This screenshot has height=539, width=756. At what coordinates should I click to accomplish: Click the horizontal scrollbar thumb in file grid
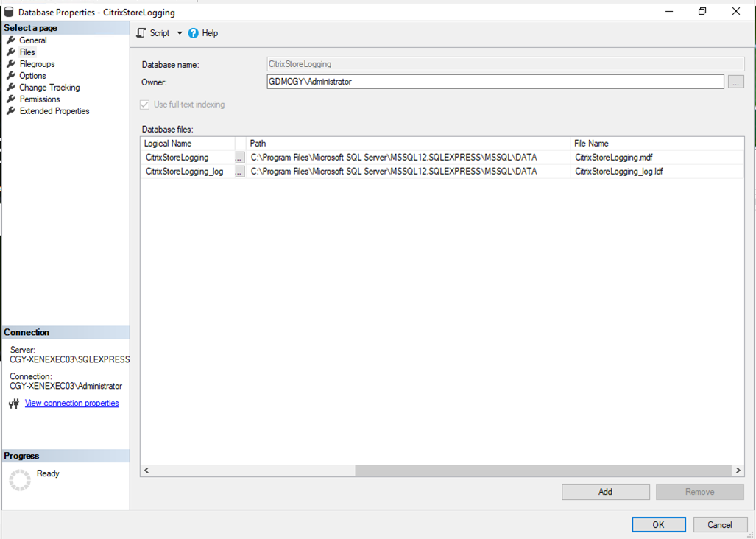click(543, 470)
